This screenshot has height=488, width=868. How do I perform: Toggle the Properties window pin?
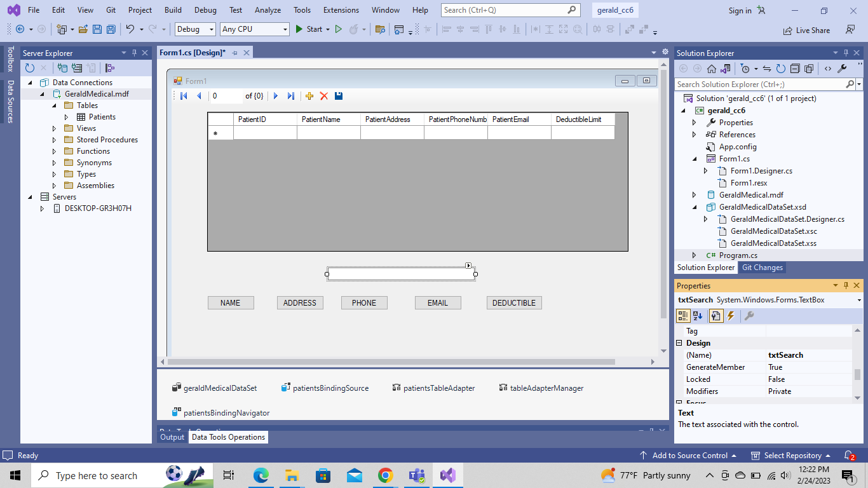[846, 285]
